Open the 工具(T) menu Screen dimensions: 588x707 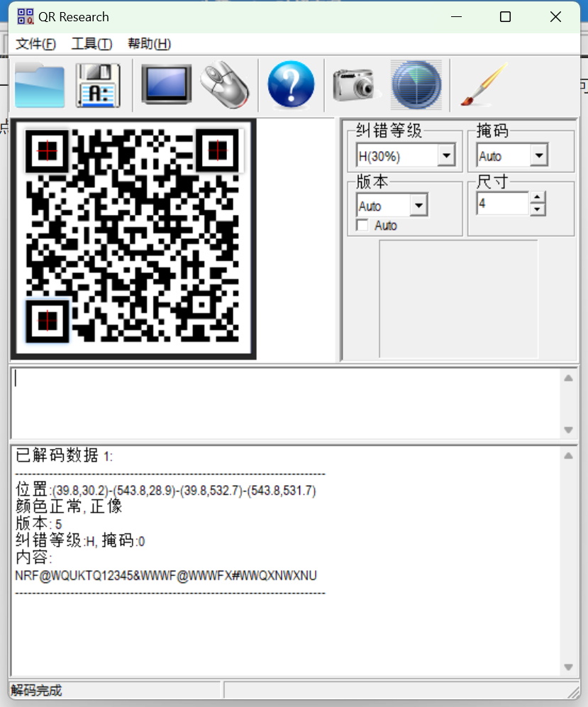point(91,44)
